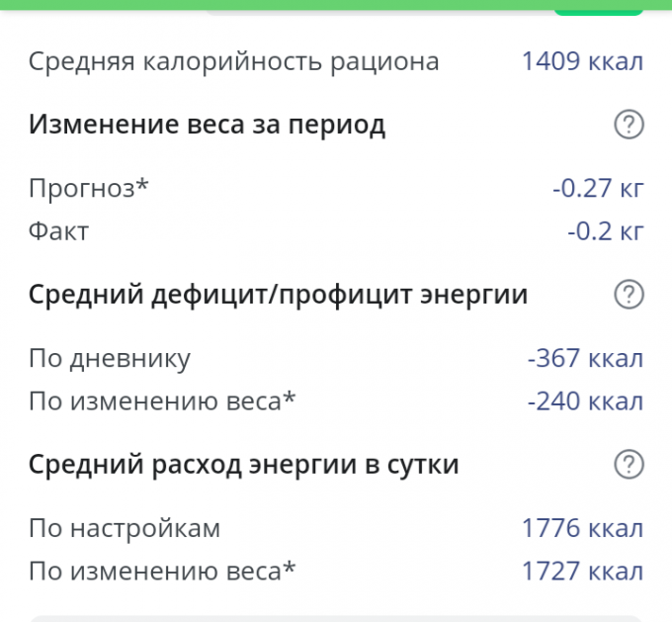Select the Изменение веса за период heading

207,125
